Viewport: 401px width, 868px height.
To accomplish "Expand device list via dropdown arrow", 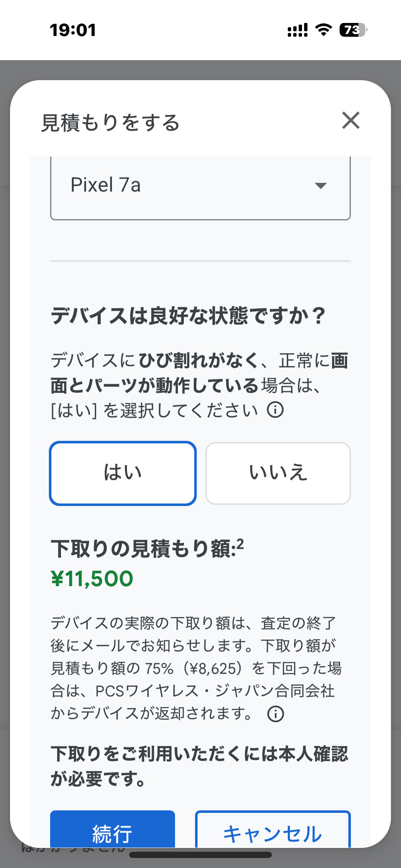I will 320,186.
